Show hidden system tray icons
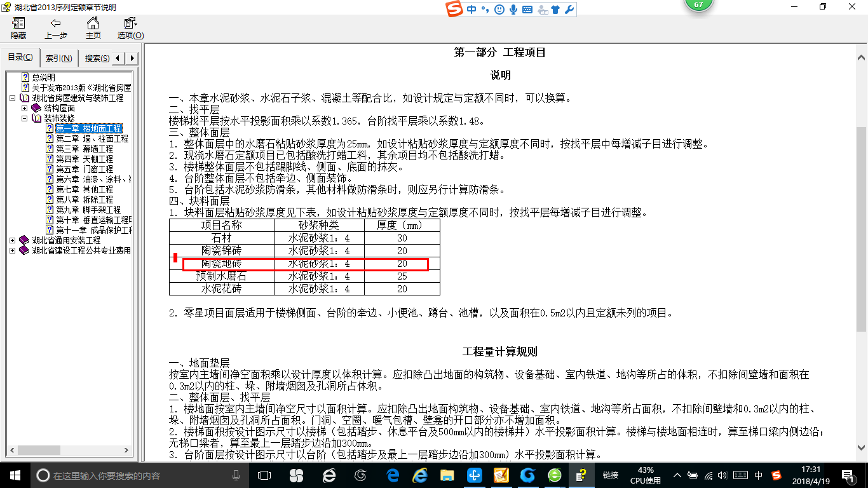The height and width of the screenshot is (488, 868). click(x=679, y=475)
